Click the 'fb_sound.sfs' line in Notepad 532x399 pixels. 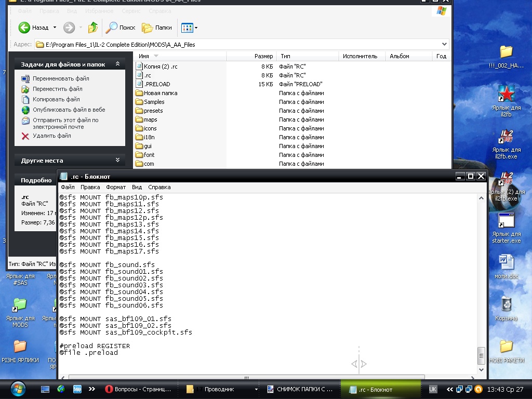107,264
